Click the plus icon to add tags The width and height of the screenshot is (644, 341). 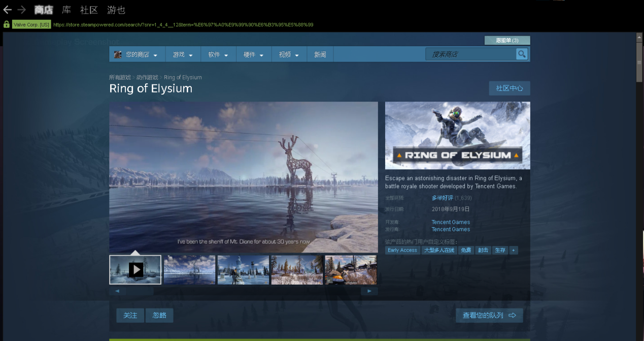click(x=513, y=250)
